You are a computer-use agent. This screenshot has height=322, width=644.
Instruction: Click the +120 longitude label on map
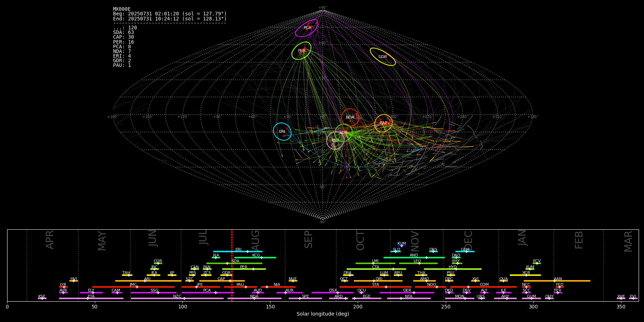(x=182, y=117)
